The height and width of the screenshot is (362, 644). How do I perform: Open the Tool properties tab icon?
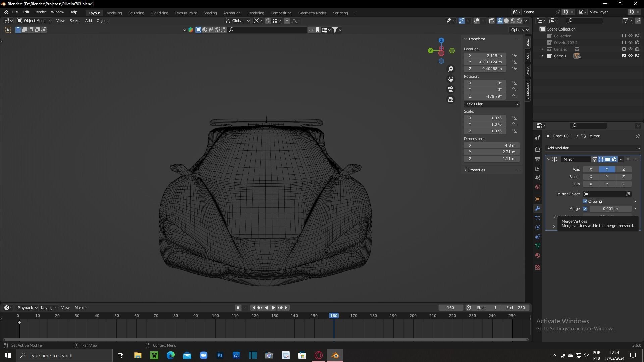538,137
